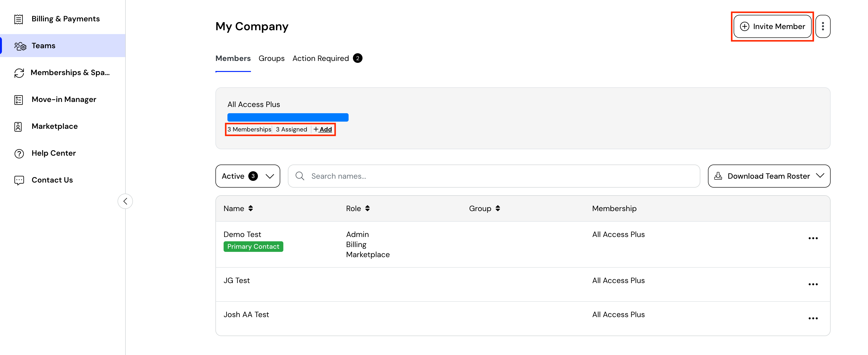Expand the Active status filter dropdown
The width and height of the screenshot is (868, 355).
click(x=248, y=176)
